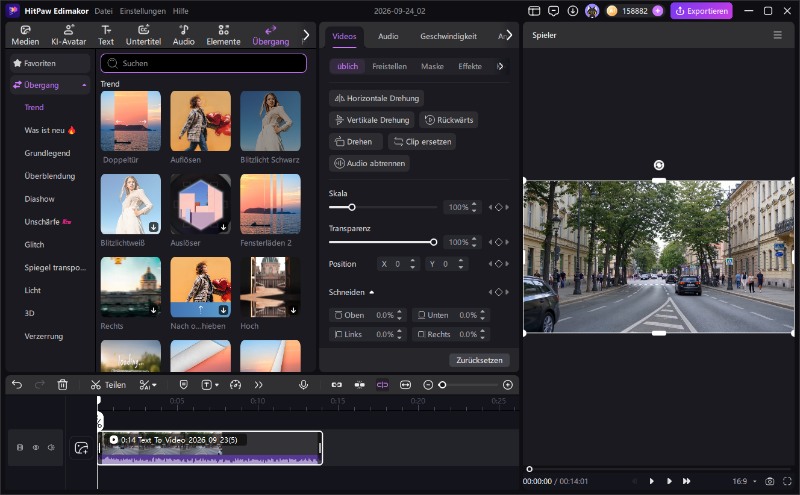Collapse the Schneiden section
Screen dimensions: 800x495
pyautogui.click(x=371, y=292)
